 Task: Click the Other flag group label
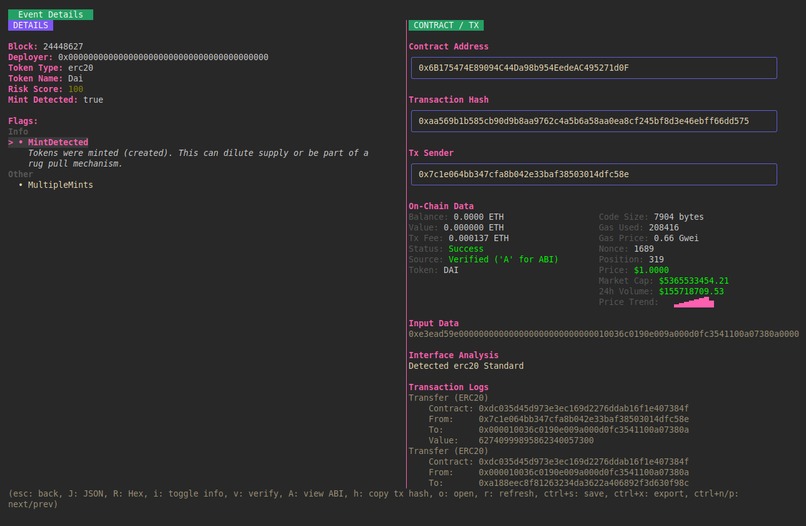point(21,174)
